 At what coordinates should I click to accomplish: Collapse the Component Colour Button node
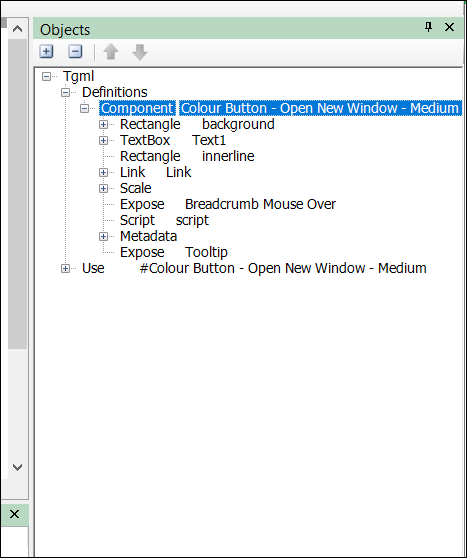point(84,108)
